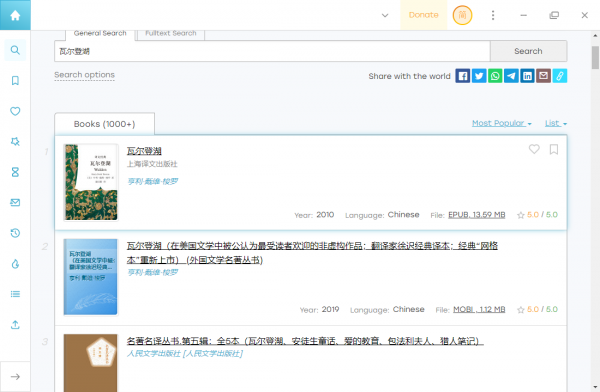The height and width of the screenshot is (392, 600).
Task: Click the Search button
Action: [528, 51]
